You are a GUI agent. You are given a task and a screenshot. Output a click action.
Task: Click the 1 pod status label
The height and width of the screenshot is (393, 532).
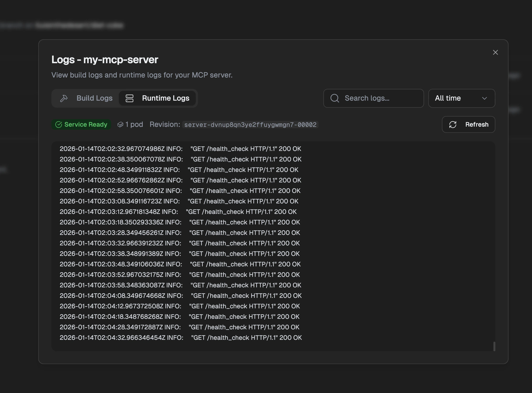[134, 124]
